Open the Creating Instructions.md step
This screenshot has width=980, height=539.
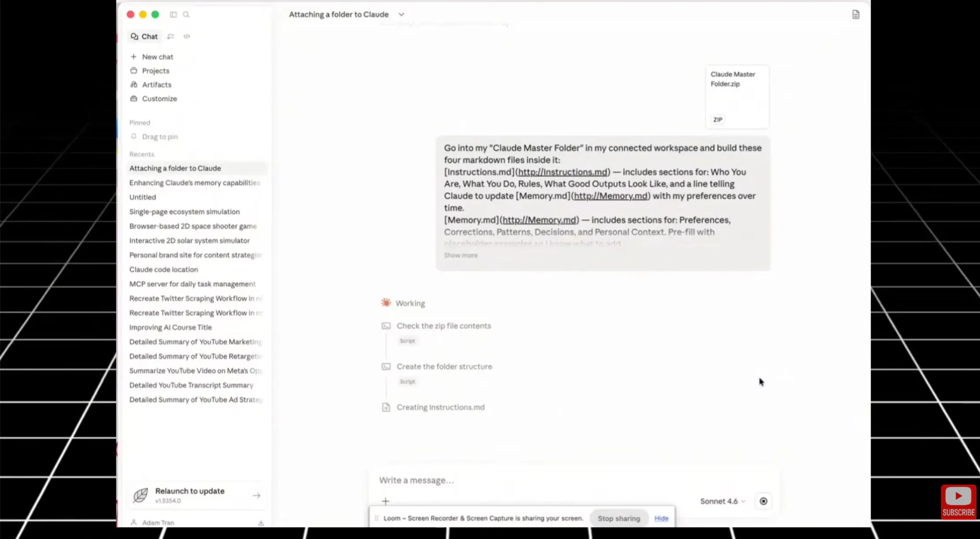440,408
